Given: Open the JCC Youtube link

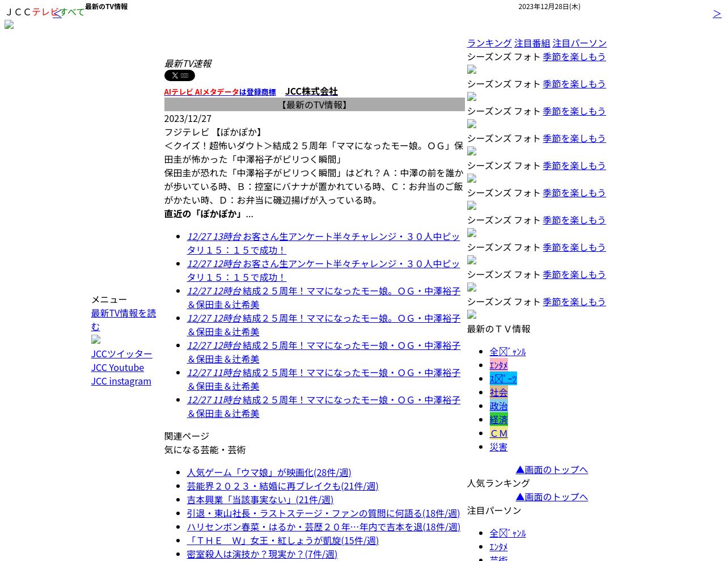Looking at the screenshot, I should click(117, 368).
